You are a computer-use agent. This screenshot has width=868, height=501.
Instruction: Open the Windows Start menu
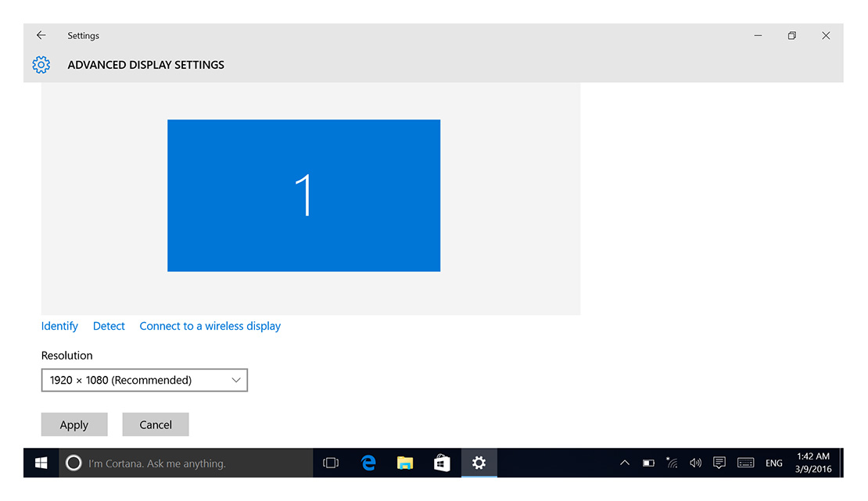[x=41, y=463]
